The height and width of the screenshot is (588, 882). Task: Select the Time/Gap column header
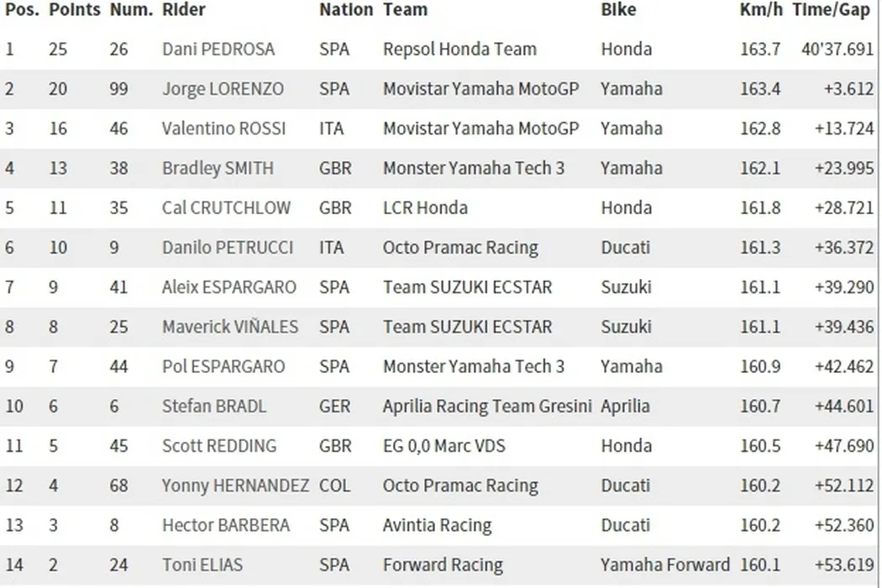click(833, 10)
